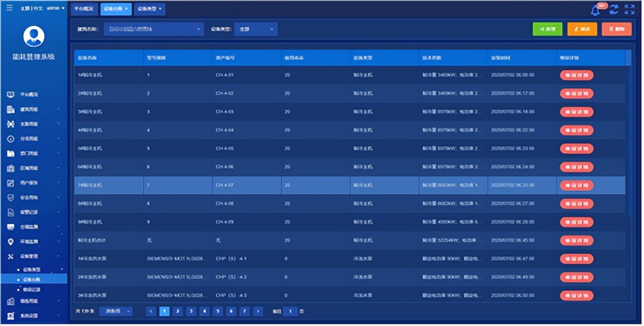The width and height of the screenshot is (644, 326).
Task: Click the green Add (新增) button
Action: (x=547, y=29)
